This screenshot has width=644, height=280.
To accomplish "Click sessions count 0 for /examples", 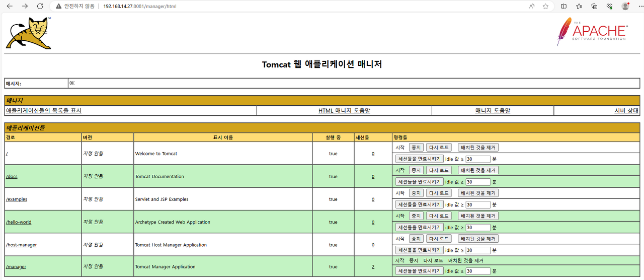I will 373,199.
